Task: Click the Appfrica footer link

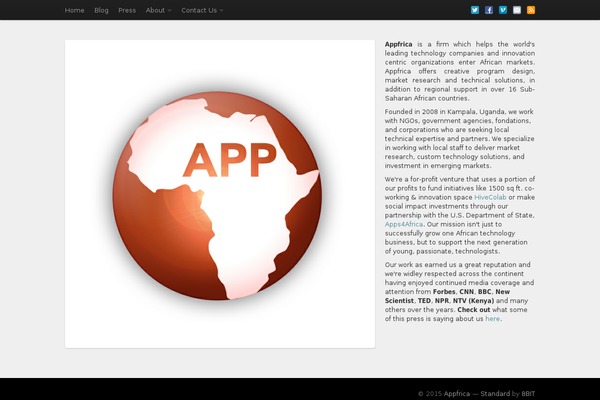Action: click(x=457, y=393)
